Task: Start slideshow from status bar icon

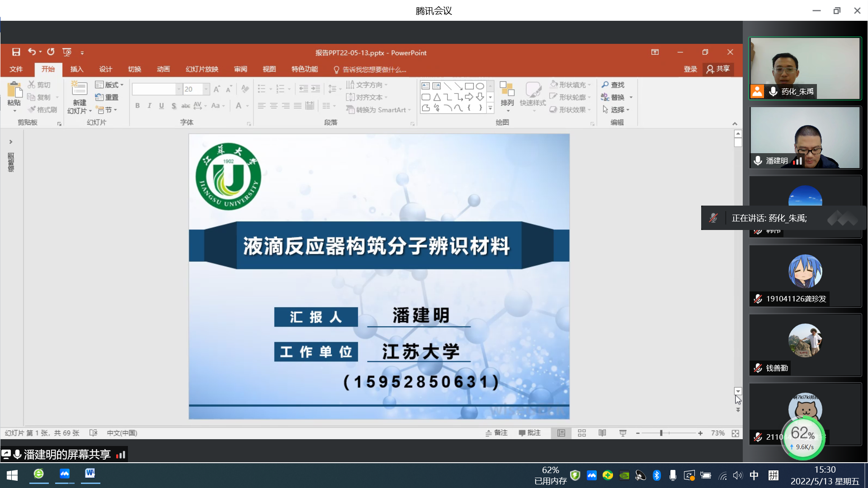Action: [623, 433]
